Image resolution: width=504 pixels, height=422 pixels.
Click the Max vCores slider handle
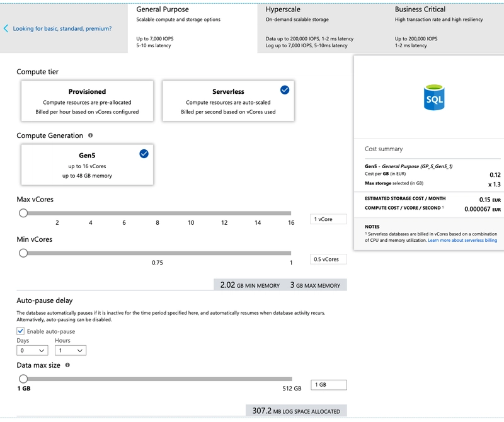pyautogui.click(x=23, y=214)
